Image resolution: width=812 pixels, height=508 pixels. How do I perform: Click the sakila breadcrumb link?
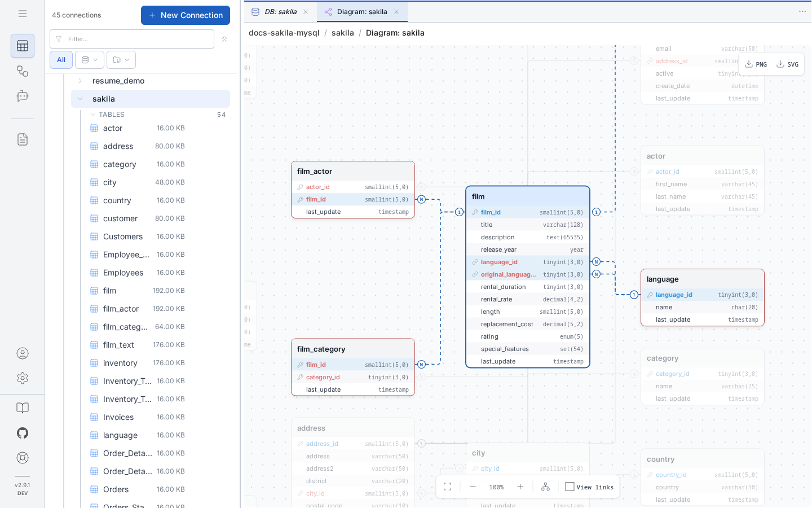click(x=343, y=33)
